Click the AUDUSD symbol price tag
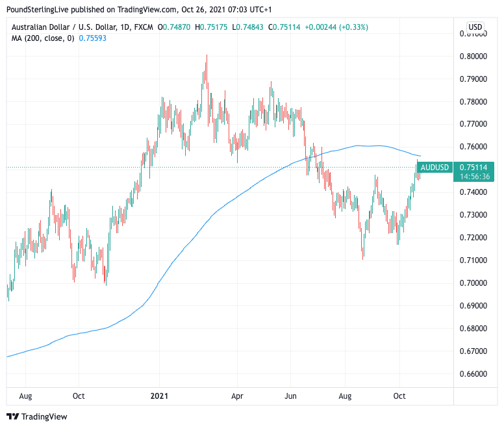The width and height of the screenshot is (504, 428). tap(435, 168)
